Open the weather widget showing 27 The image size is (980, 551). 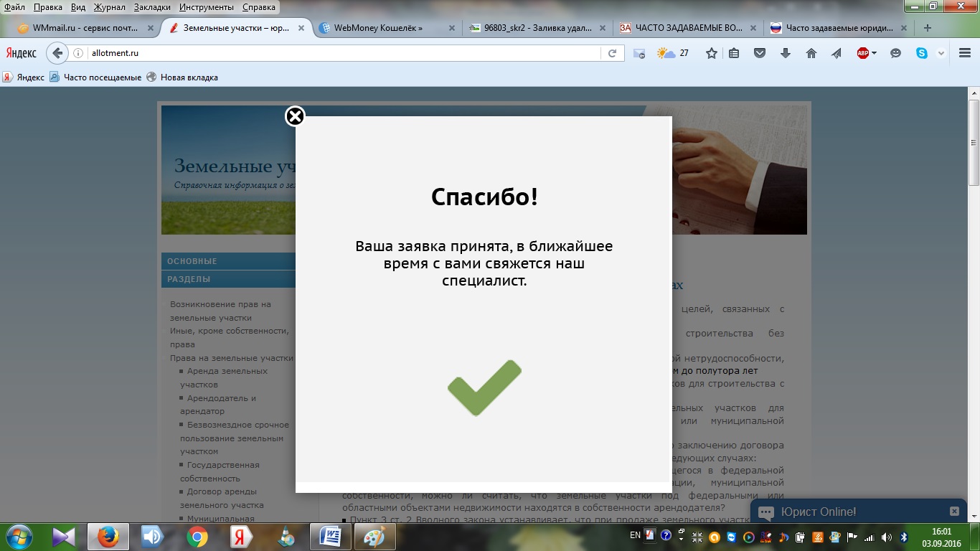[x=673, y=53]
